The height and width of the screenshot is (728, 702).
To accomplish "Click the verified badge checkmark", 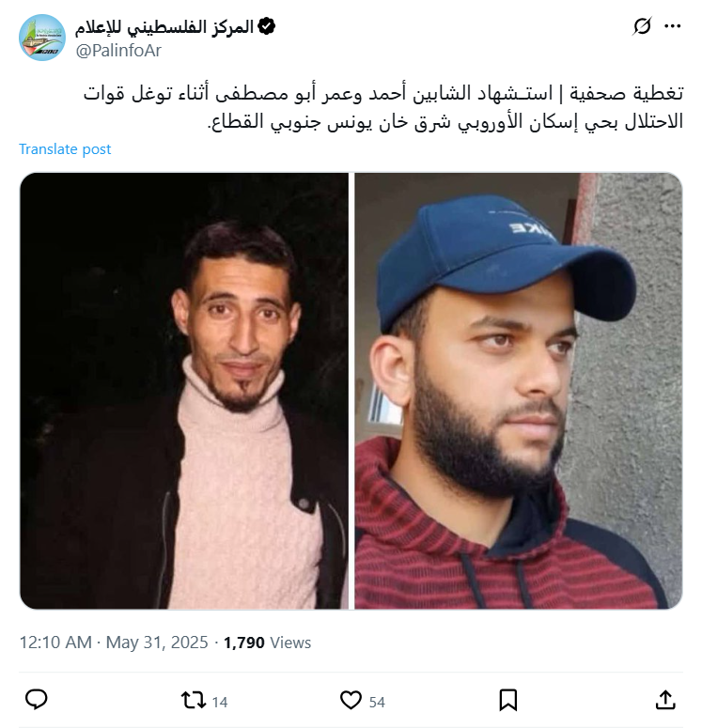I will point(267,26).
